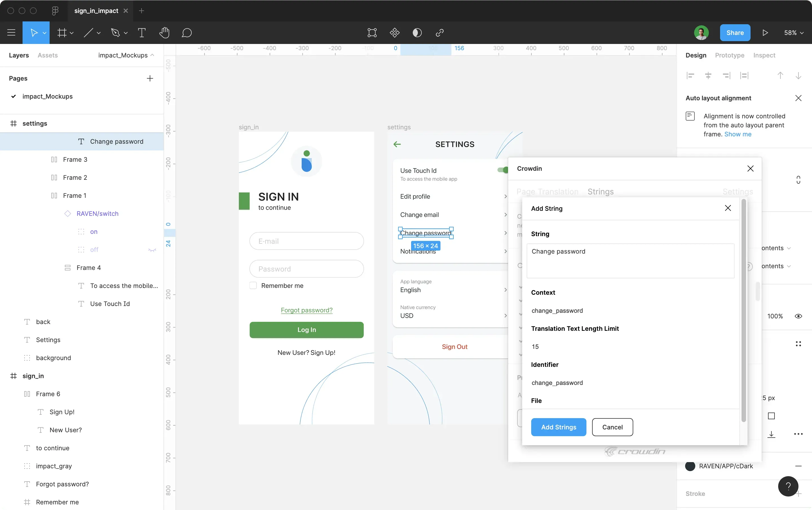Click the mask toggle icon in the toolbar
812x510 pixels.
(x=417, y=33)
